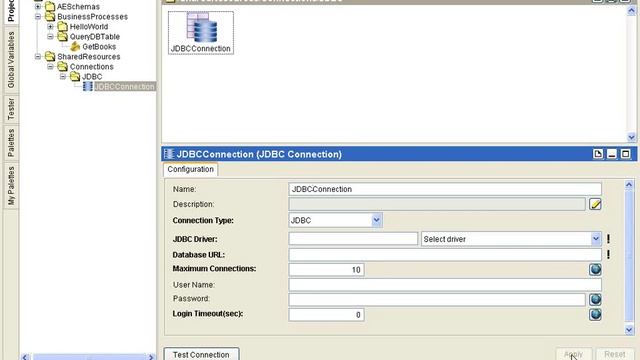Open the My Palettes side tab
The height and width of the screenshot is (360, 640).
point(11,186)
